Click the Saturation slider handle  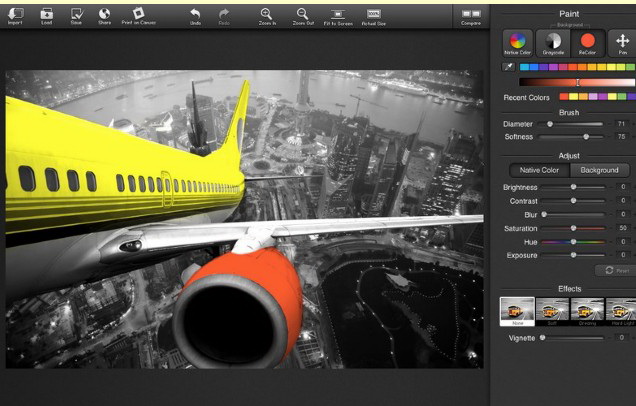pyautogui.click(x=573, y=228)
